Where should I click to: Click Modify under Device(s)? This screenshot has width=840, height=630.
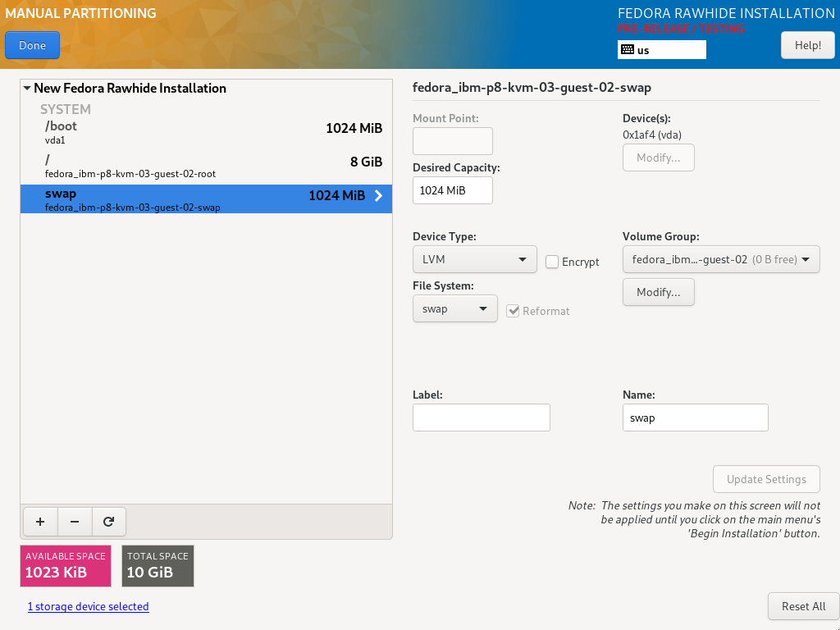659,157
